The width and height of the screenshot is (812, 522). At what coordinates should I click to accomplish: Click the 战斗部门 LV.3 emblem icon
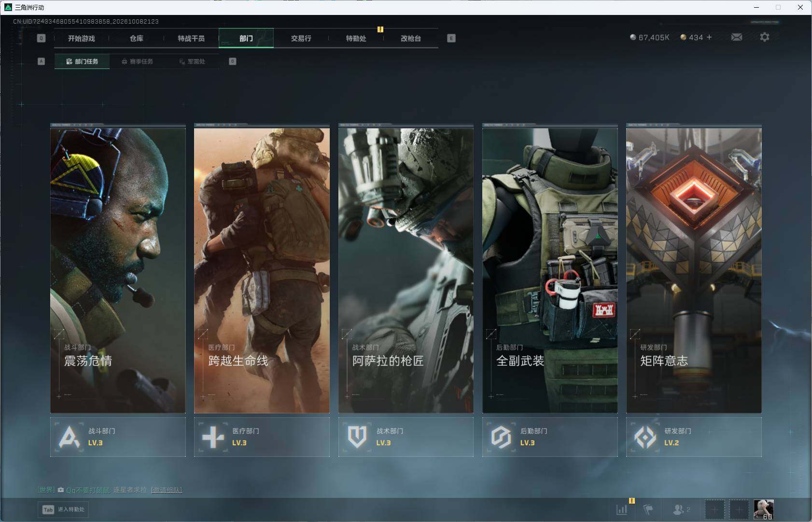[x=69, y=437]
